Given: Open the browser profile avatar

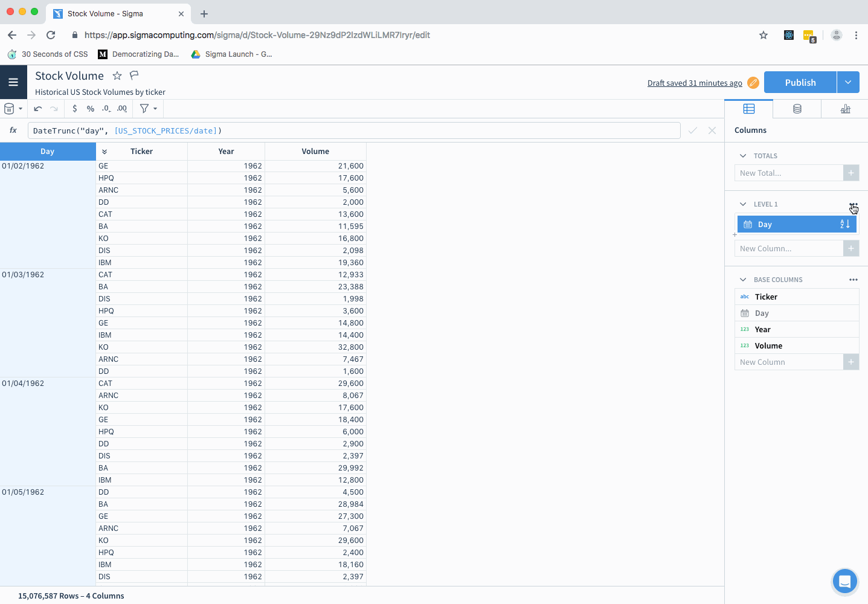Looking at the screenshot, I should (x=837, y=35).
